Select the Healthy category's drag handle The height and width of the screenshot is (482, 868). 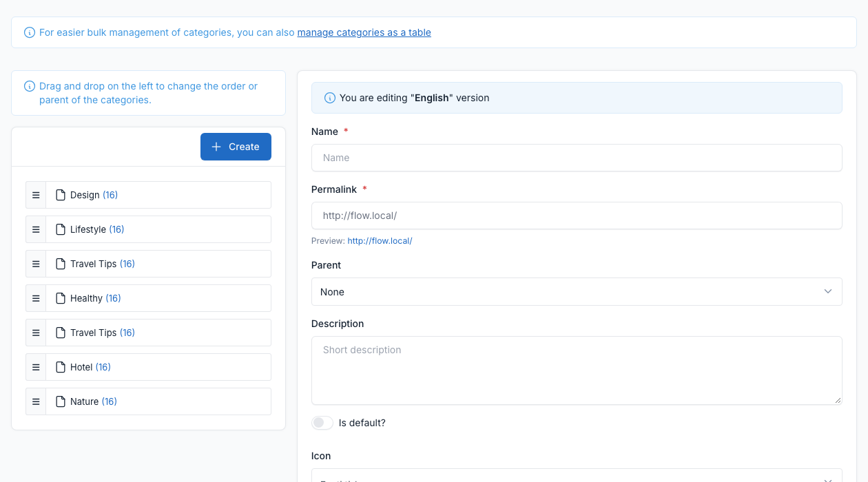(x=36, y=298)
